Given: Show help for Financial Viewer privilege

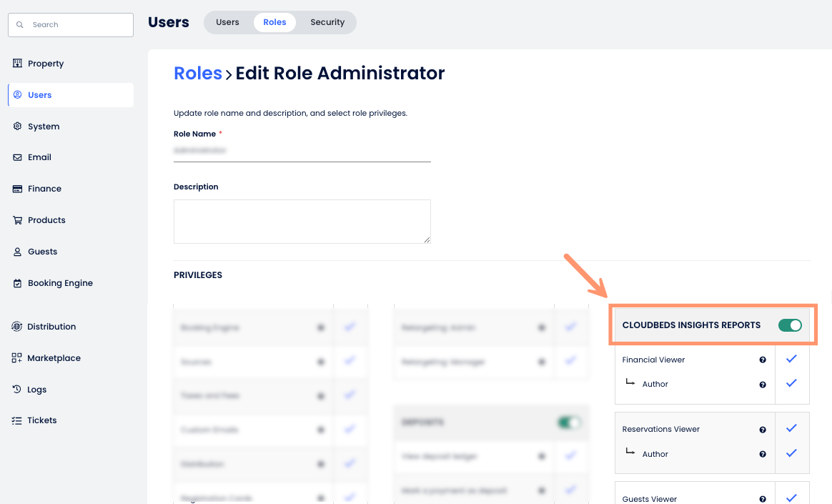Looking at the screenshot, I should (763, 360).
